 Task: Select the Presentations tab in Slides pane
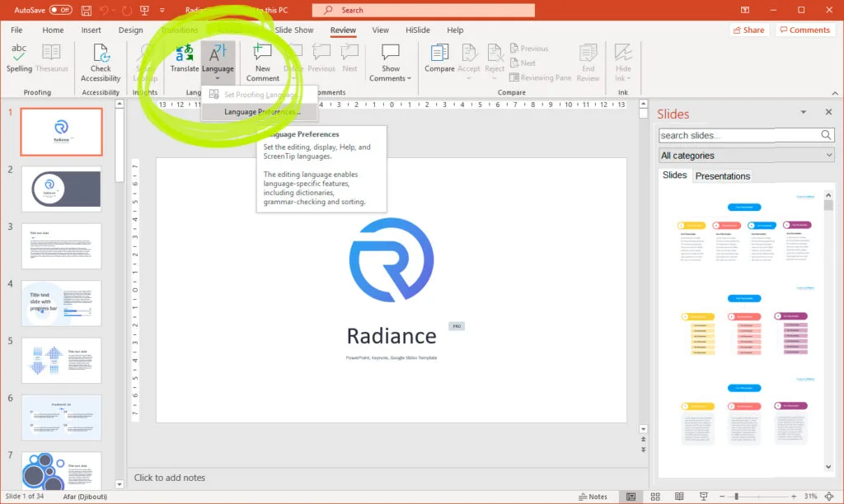(722, 176)
